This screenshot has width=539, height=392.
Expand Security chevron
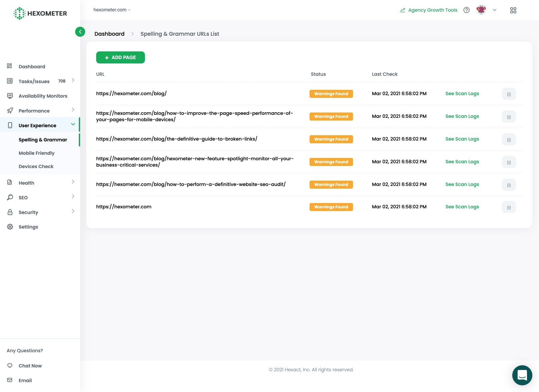tap(73, 211)
